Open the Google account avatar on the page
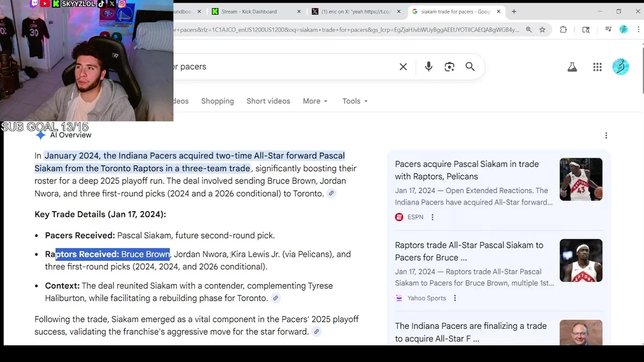The height and width of the screenshot is (362, 644). [620, 66]
